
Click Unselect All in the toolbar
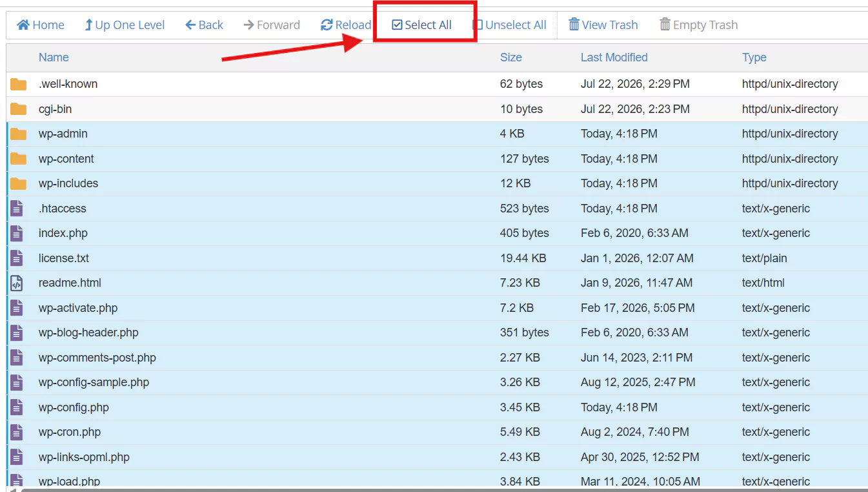coord(510,25)
